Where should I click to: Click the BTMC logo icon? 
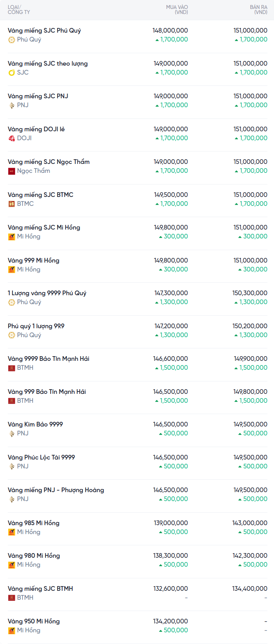pos(12,204)
